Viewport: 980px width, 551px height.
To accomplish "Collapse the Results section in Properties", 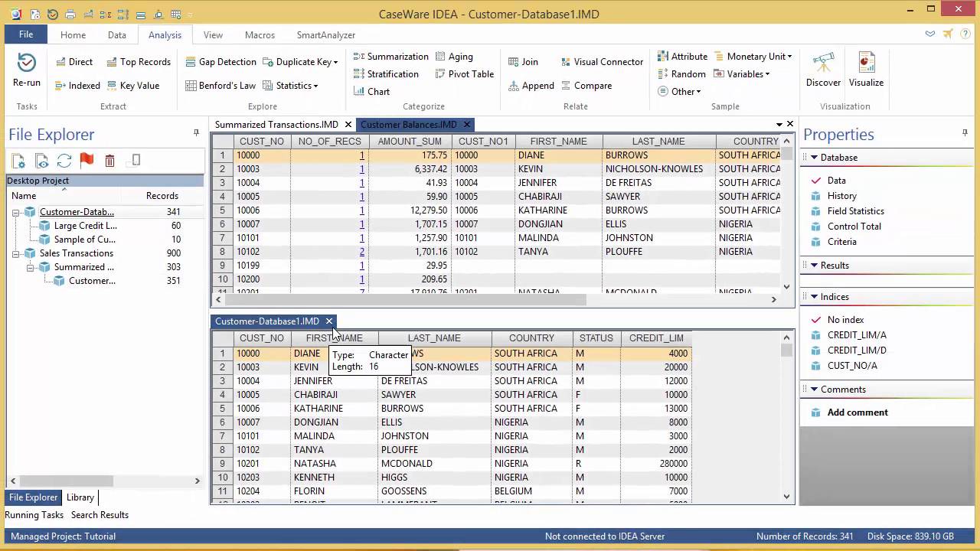I will [x=814, y=266].
